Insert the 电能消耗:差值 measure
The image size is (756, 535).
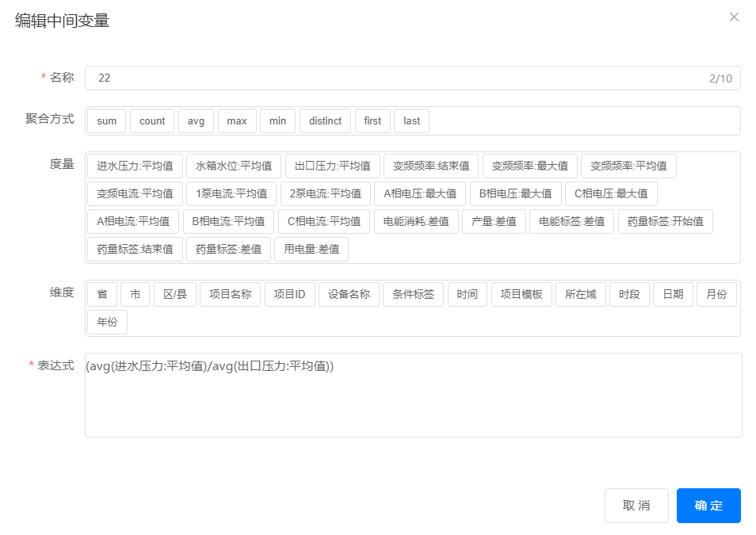pyautogui.click(x=416, y=221)
